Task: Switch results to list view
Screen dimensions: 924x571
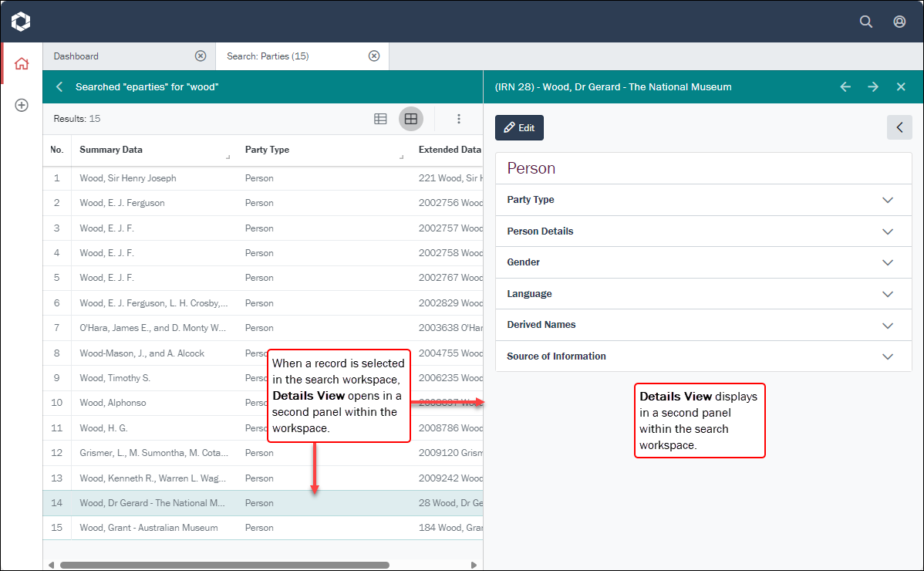Action: click(380, 119)
